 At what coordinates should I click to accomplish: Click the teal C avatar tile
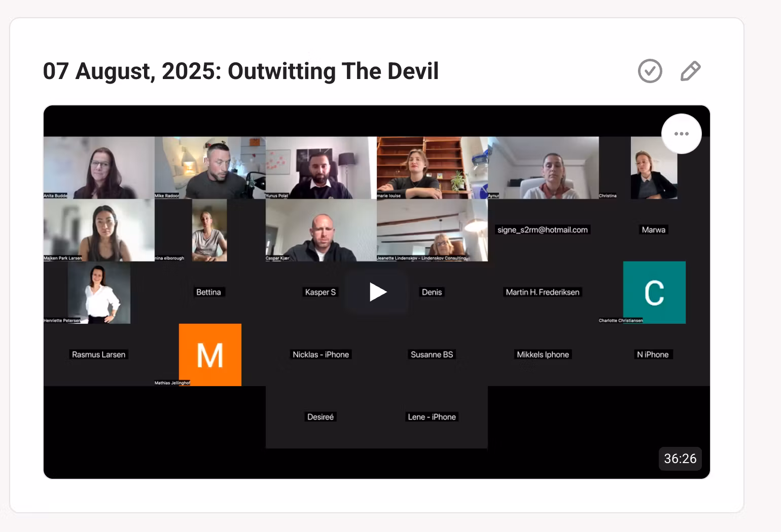pyautogui.click(x=654, y=292)
